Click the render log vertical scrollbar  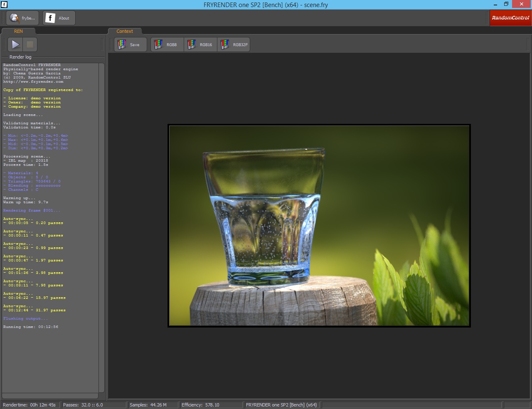click(x=101, y=227)
